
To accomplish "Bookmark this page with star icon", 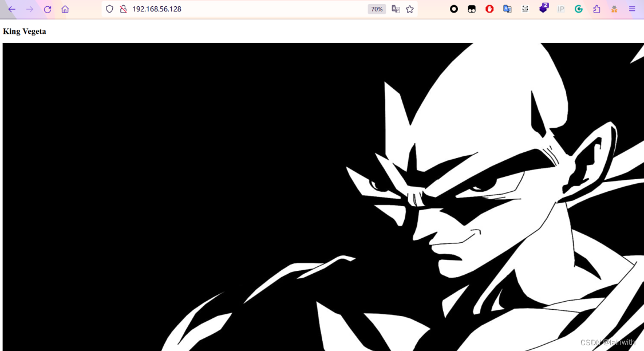I will [410, 9].
